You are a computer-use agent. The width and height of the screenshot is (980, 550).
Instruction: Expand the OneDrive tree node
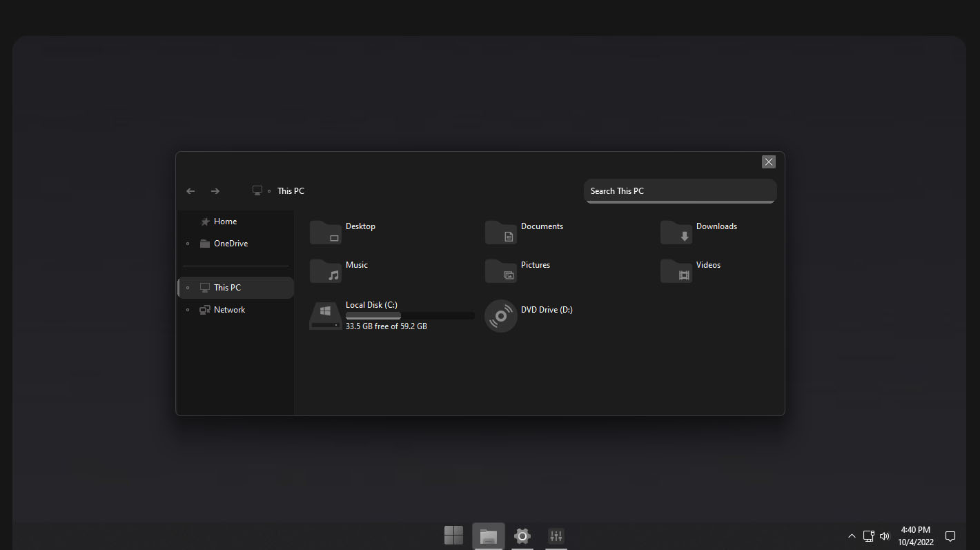(188, 244)
